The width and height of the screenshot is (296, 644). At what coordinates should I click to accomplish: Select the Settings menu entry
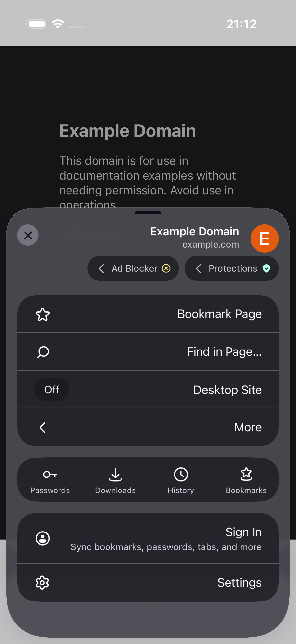pos(148,583)
